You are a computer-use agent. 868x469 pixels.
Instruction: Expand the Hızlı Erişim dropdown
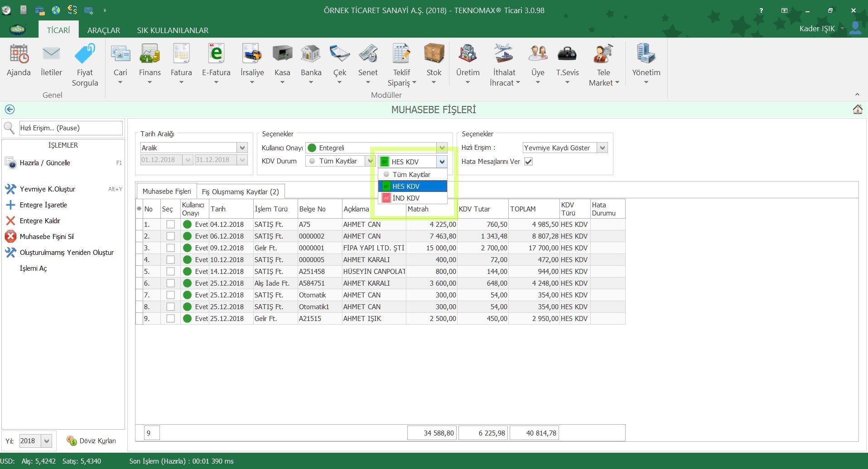pos(602,148)
